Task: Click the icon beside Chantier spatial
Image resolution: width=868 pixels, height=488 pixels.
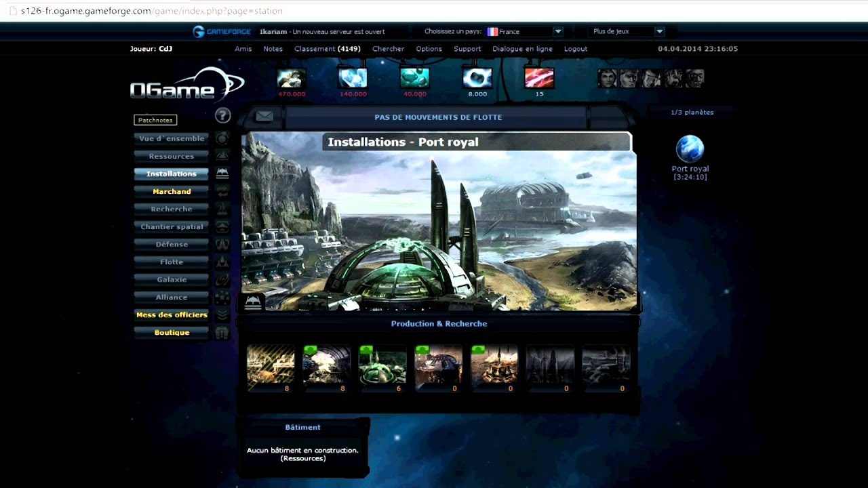Action: click(x=222, y=226)
